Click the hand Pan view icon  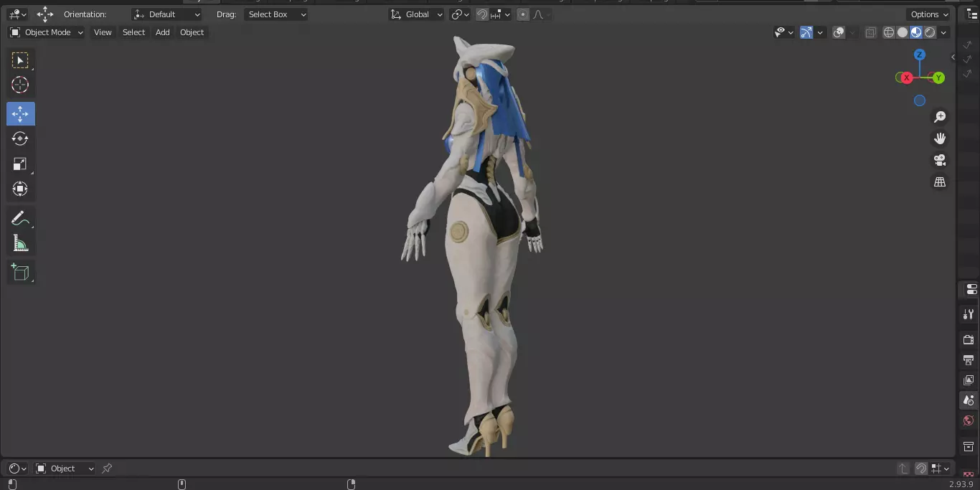point(940,138)
